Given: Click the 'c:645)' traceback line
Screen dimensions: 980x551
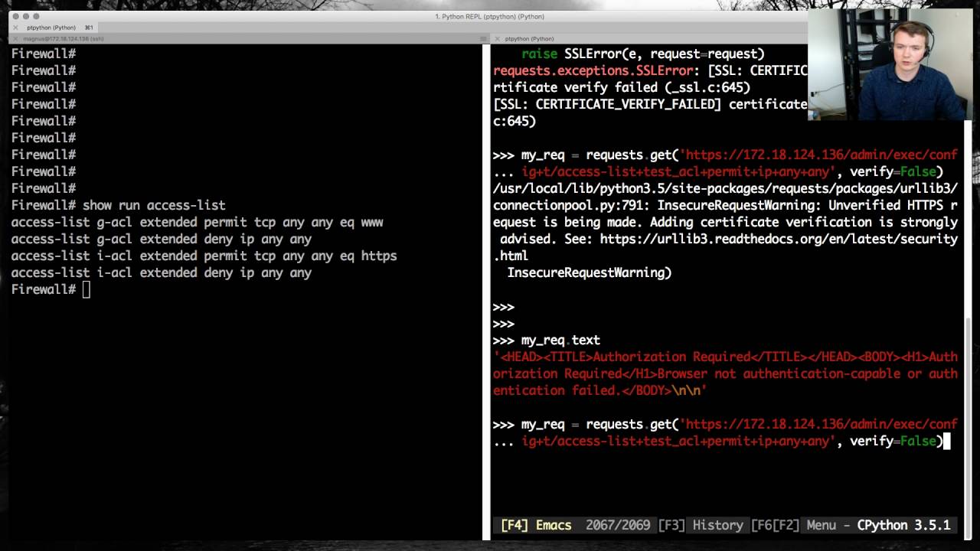Looking at the screenshot, I should [514, 121].
